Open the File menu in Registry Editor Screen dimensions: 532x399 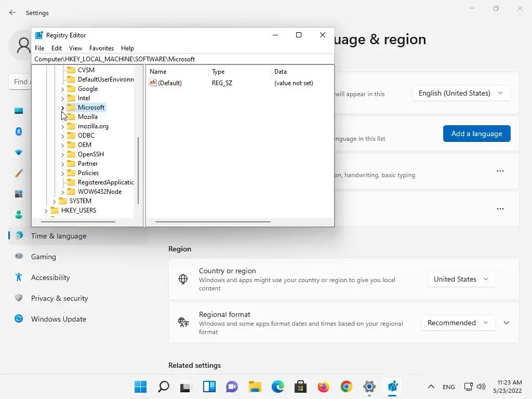(39, 48)
